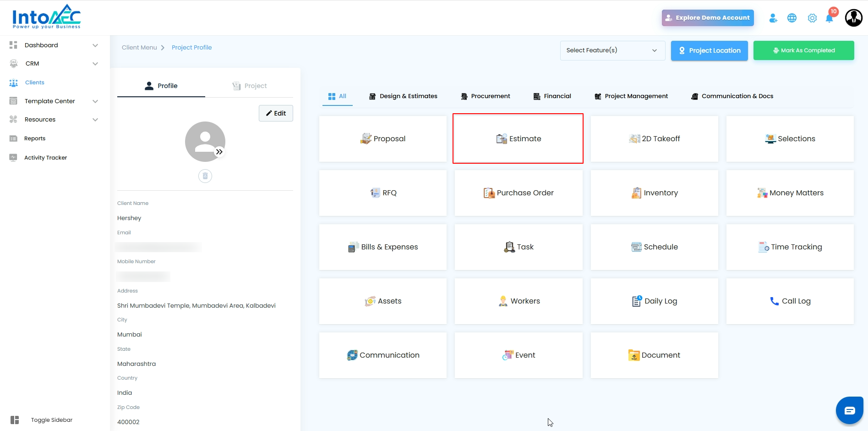The width and height of the screenshot is (868, 431).
Task: Click the notification bell icon
Action: (829, 18)
